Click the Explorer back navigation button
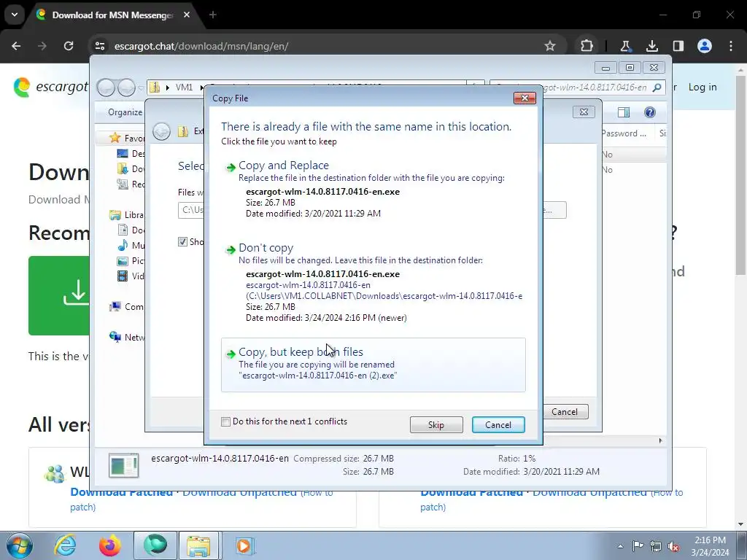The image size is (747, 560). [x=106, y=87]
